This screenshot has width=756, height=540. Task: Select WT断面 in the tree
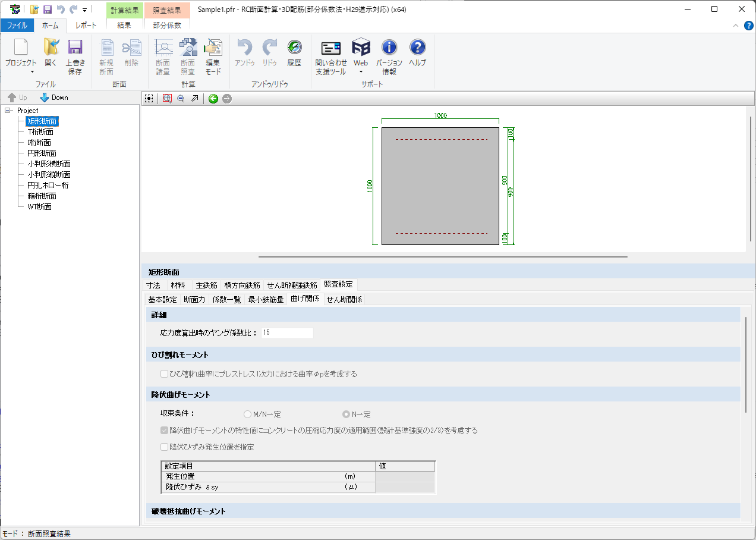tap(40, 207)
